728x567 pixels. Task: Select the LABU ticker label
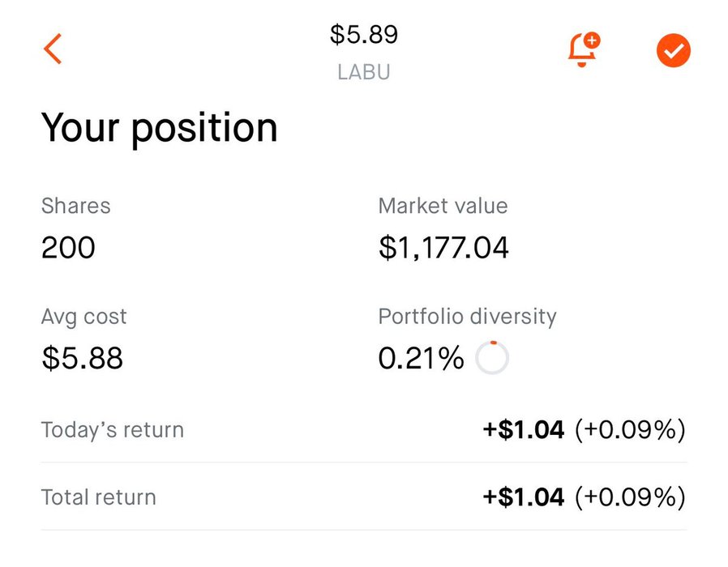tap(364, 72)
